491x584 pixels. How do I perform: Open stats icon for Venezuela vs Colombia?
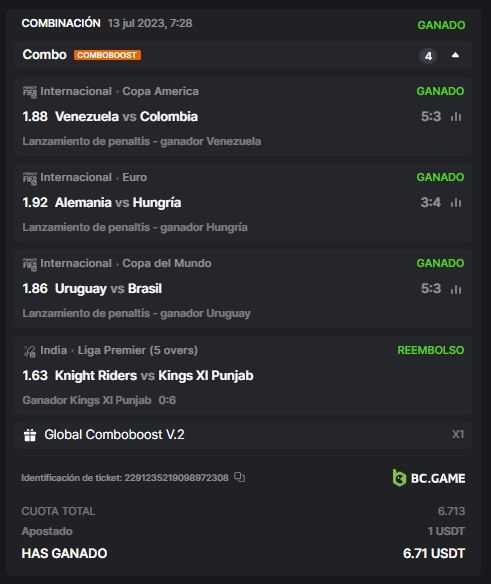click(456, 117)
